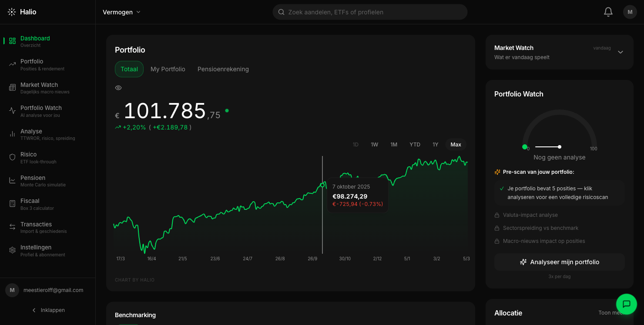Switch to Pensioenrekening tab
Screen dimensions: 644x325
223,69
